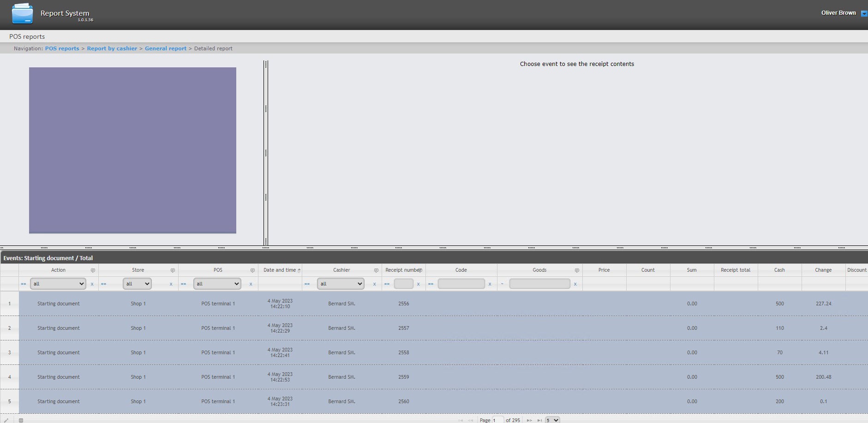Click the Cash column header
The width and height of the screenshot is (868, 423).
(779, 270)
